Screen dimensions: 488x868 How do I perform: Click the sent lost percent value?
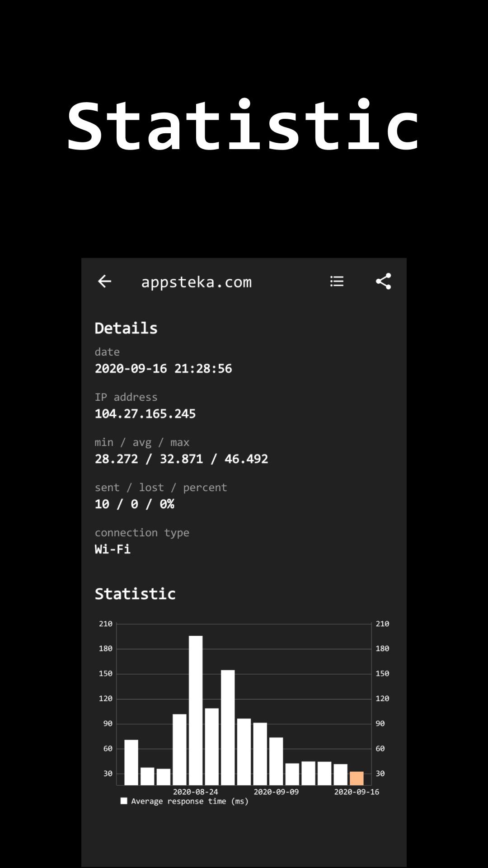(x=134, y=504)
